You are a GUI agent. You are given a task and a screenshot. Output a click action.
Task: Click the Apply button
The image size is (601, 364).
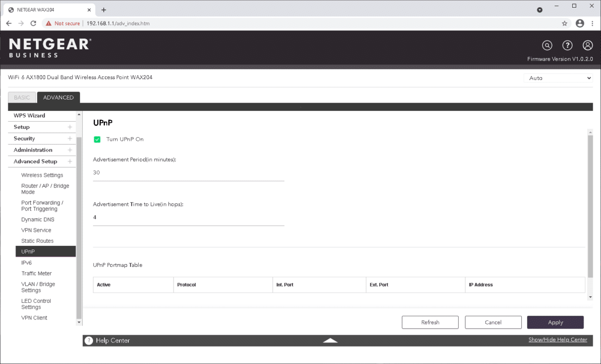point(555,322)
